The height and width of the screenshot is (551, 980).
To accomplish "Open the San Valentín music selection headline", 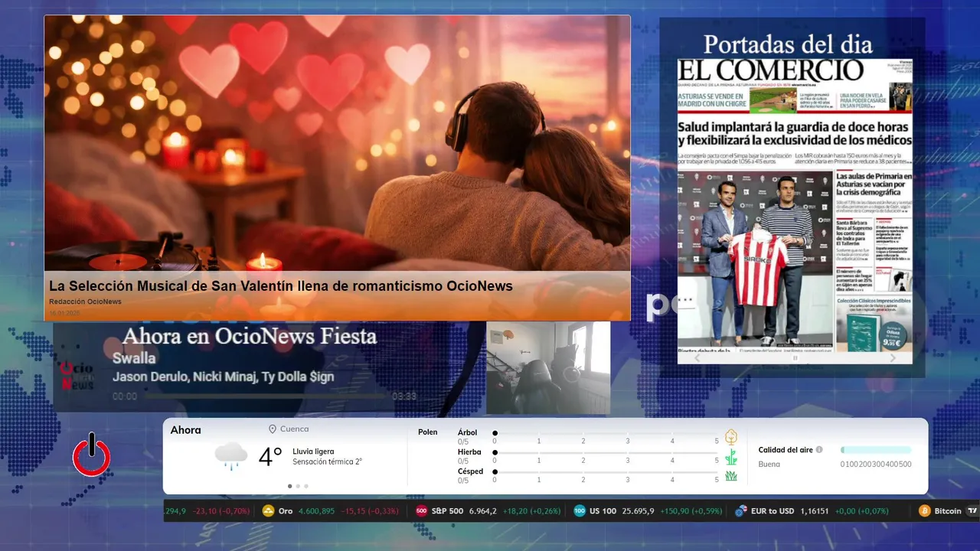I will [281, 285].
